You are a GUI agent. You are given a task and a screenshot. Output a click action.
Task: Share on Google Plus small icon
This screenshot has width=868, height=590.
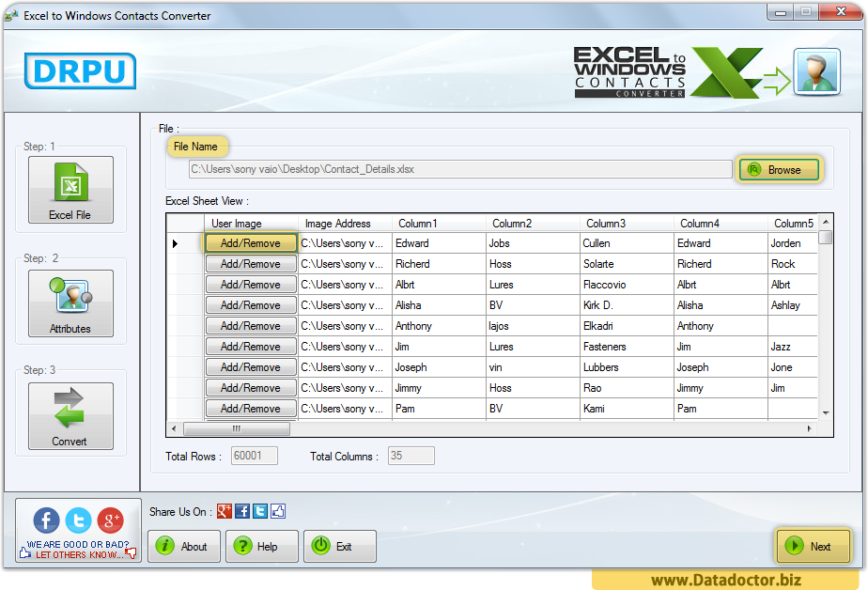(x=225, y=511)
